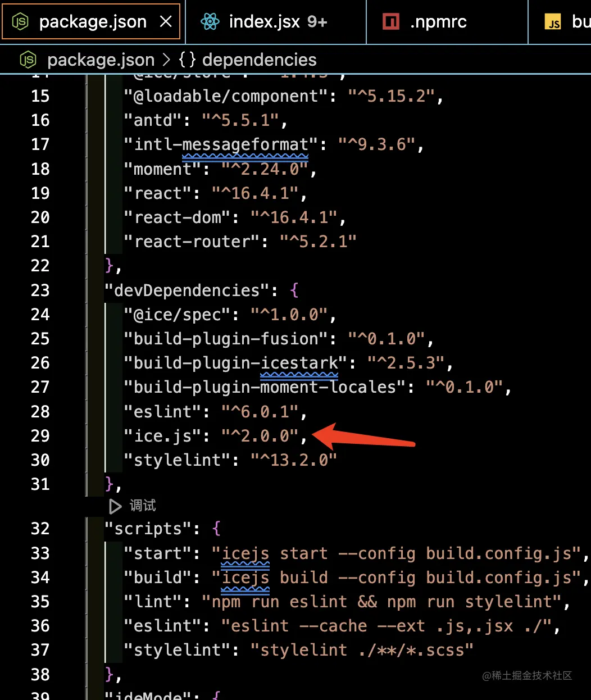This screenshot has width=591, height=700.
Task: Click the React icon on index.jsx tab
Action: tap(210, 22)
